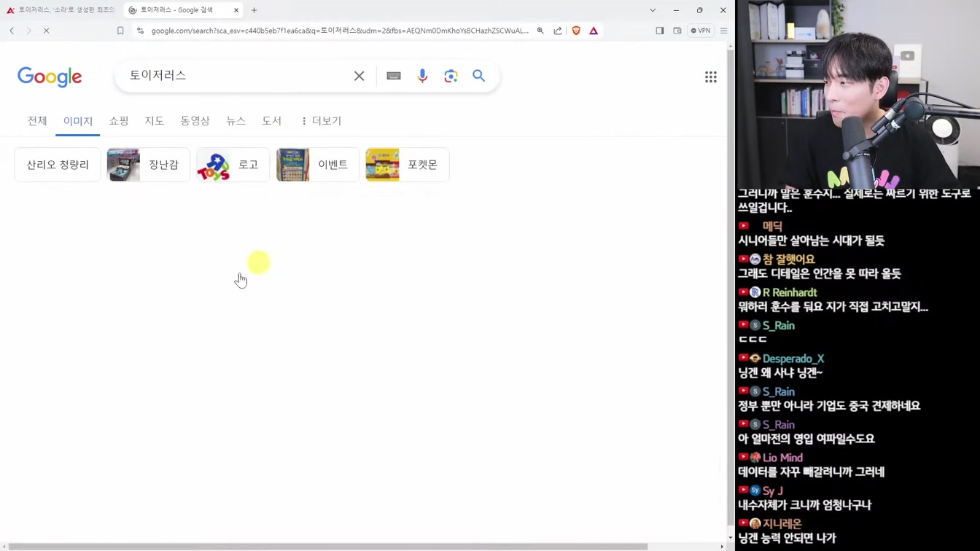Click chat message 닝겐 왜 사냐 닝겐~
This screenshot has width=980, height=551.
click(780, 372)
